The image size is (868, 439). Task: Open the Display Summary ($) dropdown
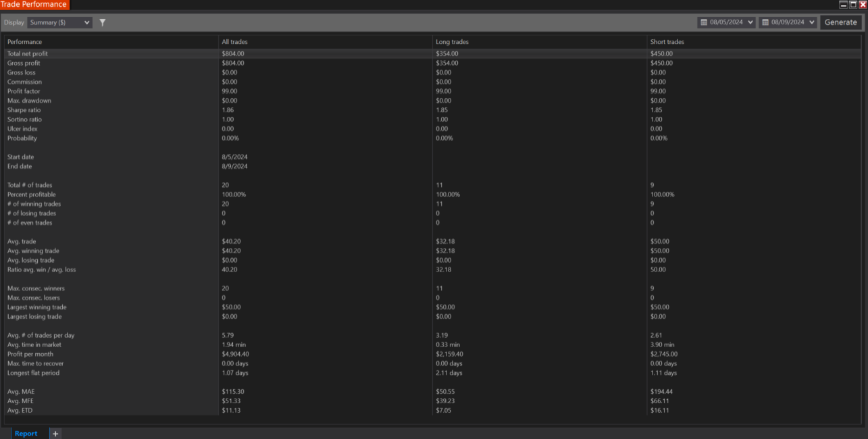[x=59, y=22]
